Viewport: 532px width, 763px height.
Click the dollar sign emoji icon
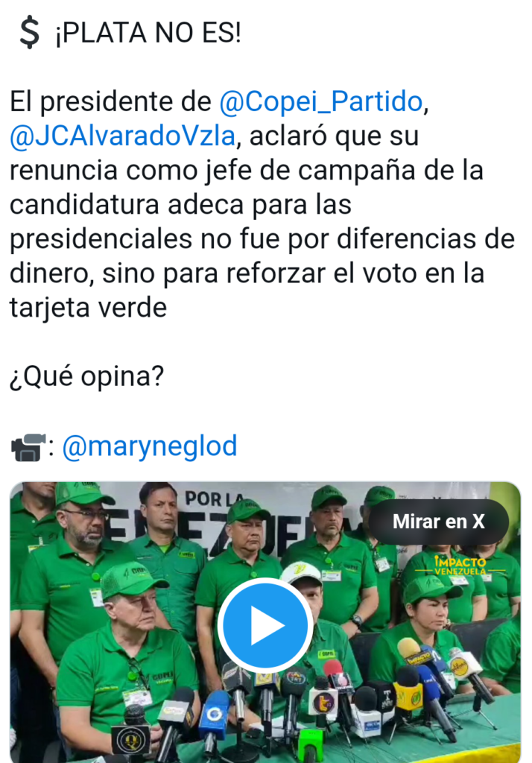click(x=29, y=33)
